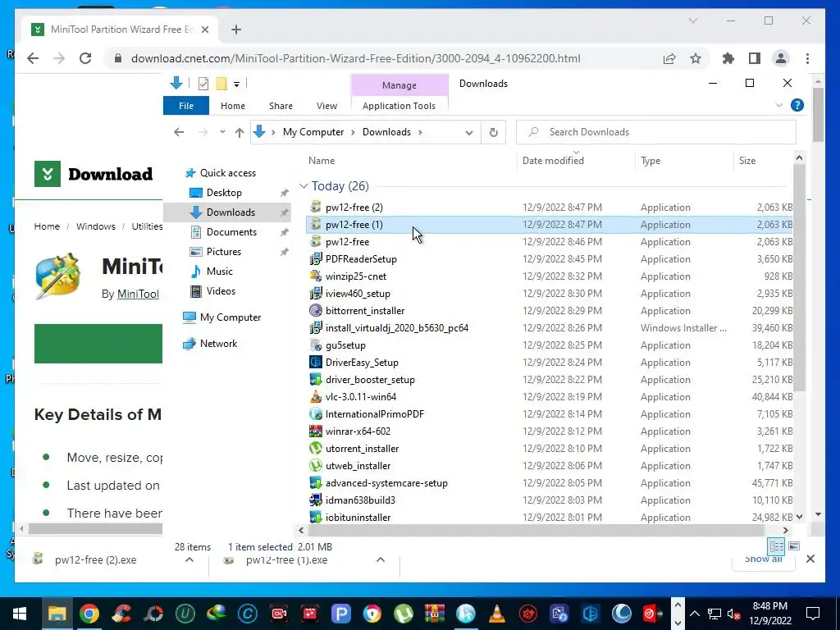Viewport: 840px width, 630px height.
Task: Go back in File Explorer
Action: 179,132
